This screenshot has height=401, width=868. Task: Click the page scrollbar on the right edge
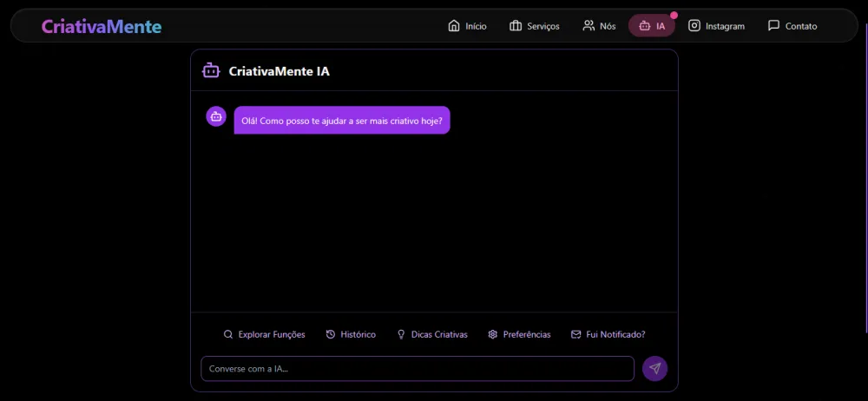pos(865,177)
